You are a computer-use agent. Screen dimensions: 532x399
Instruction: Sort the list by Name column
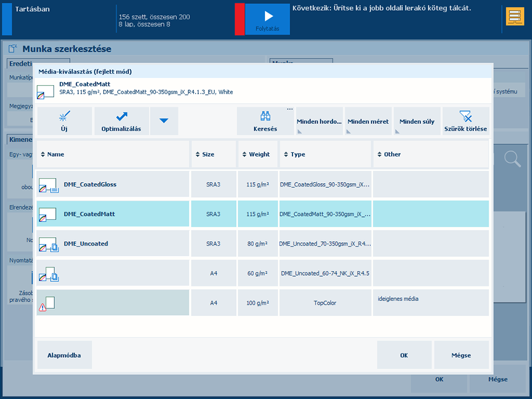pyautogui.click(x=113, y=154)
